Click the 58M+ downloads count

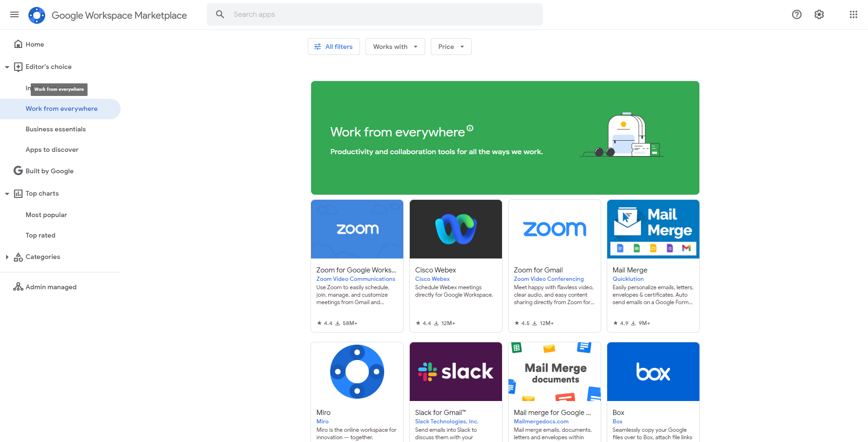pyautogui.click(x=350, y=323)
